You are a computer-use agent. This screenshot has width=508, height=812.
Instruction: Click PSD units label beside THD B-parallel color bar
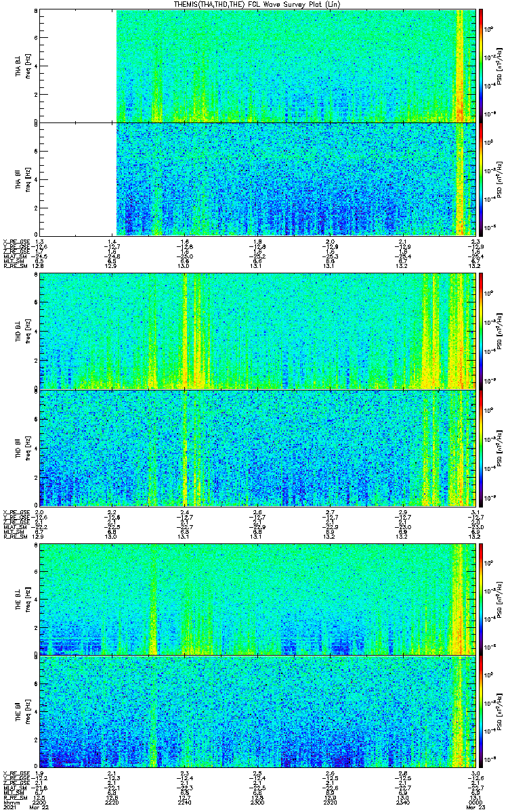pyautogui.click(x=500, y=447)
